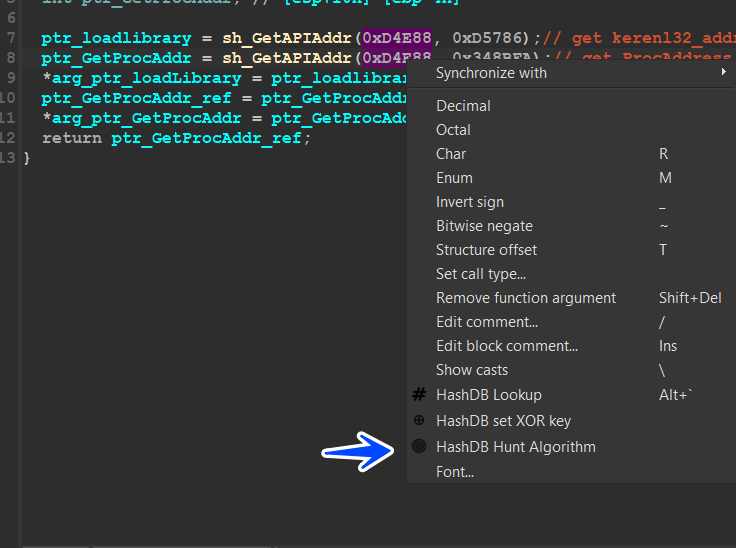Expand the Synchronize with submenu arrow
736x548 pixels.
pos(723,72)
